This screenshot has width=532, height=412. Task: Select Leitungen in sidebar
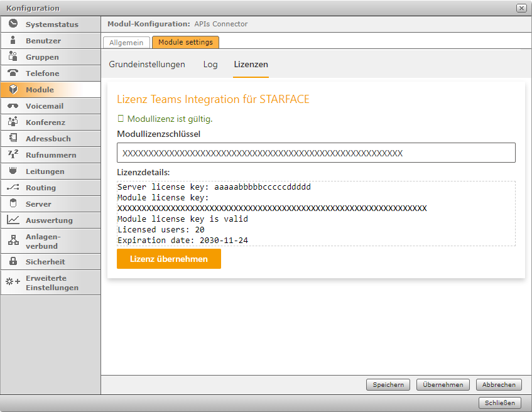tap(50, 171)
